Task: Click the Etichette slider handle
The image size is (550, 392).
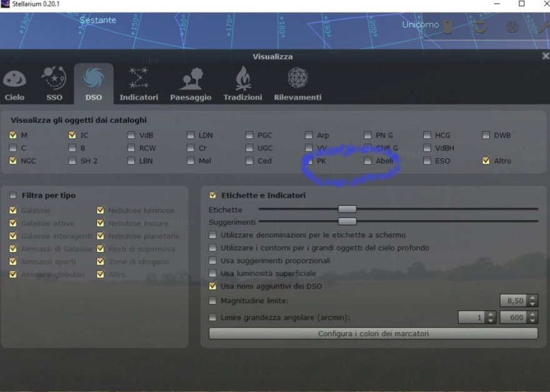Action: coord(347,209)
